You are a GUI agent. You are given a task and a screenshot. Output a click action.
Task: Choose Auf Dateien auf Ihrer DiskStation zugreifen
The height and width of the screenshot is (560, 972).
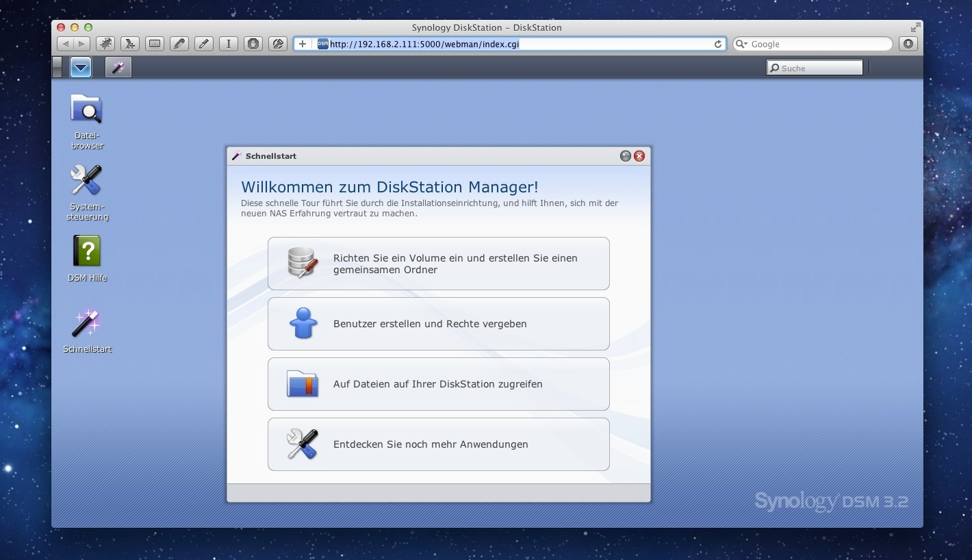tap(439, 384)
